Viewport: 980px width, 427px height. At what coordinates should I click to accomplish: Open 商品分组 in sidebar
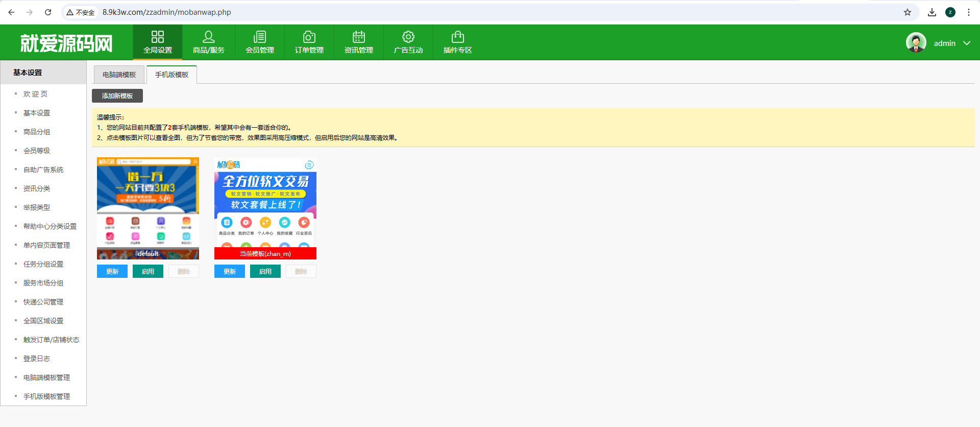pos(37,132)
